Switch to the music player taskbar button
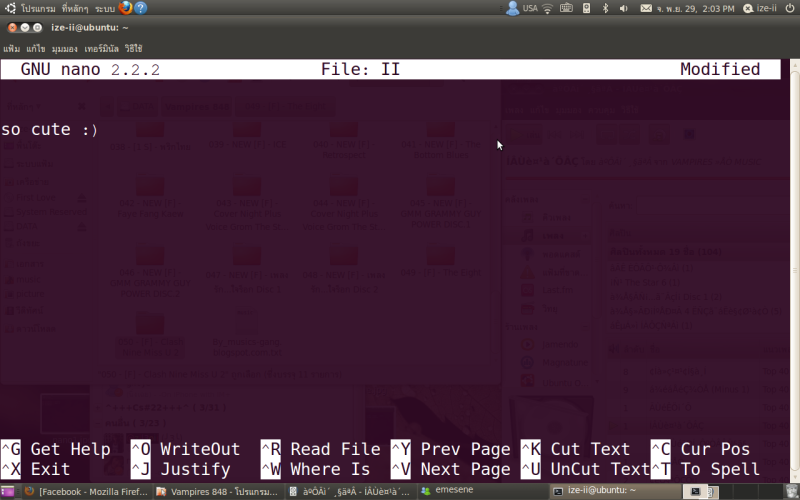This screenshot has width=800, height=500. [x=350, y=492]
